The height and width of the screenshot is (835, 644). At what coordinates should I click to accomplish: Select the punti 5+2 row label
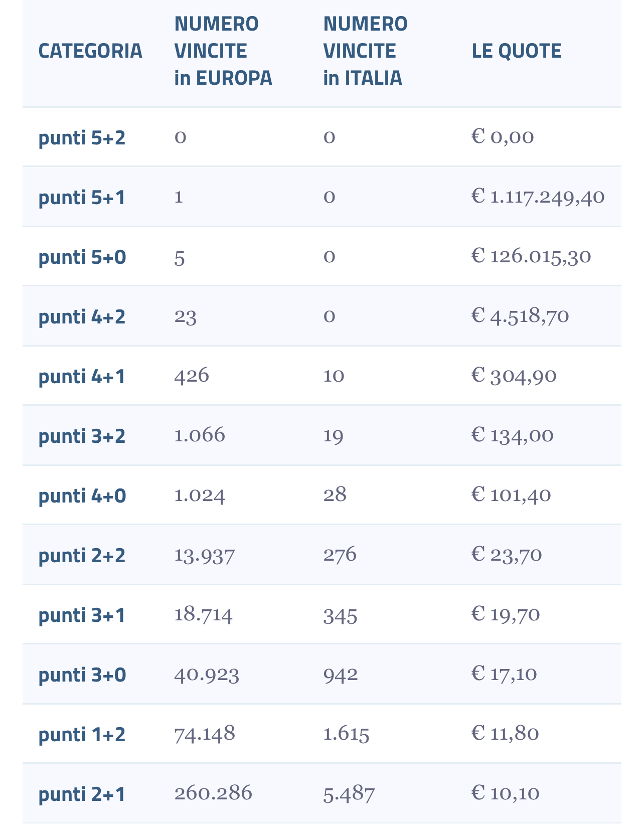pos(82,137)
